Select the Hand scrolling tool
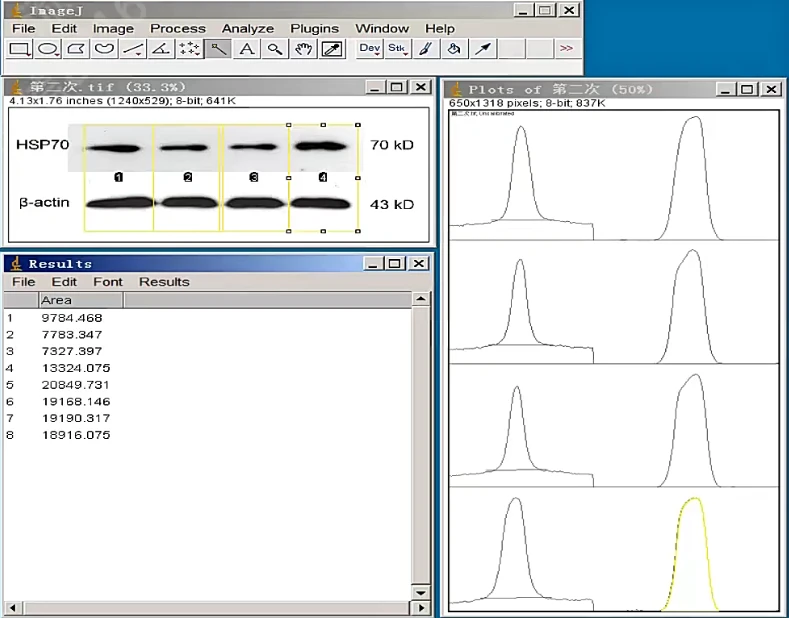Image resolution: width=789 pixels, height=618 pixels. [x=302, y=49]
